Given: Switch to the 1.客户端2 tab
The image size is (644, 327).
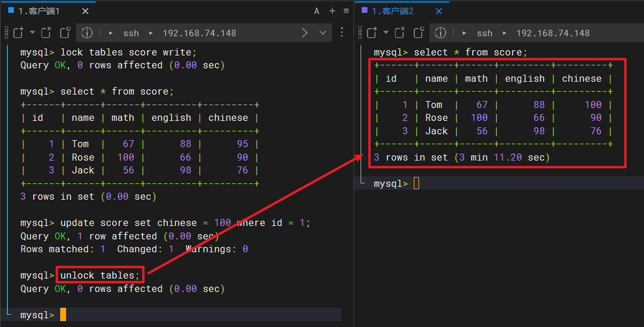Looking at the screenshot, I should pyautogui.click(x=393, y=11).
